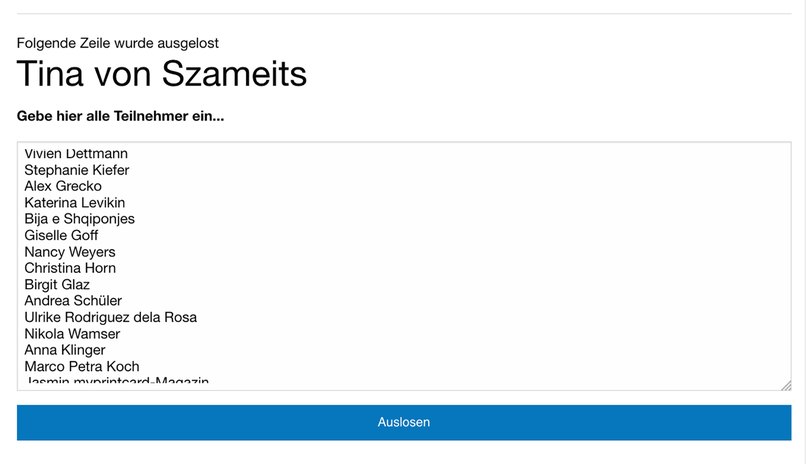Image resolution: width=806 pixels, height=464 pixels.
Task: Click the Alex Grecko entry
Action: [63, 186]
